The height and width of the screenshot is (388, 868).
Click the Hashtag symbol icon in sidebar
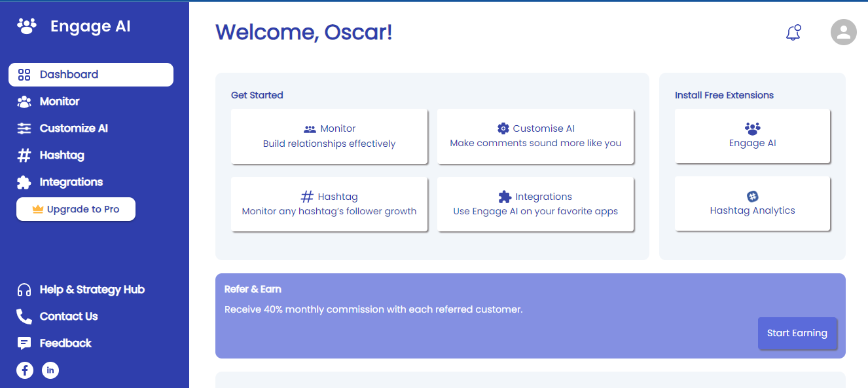click(24, 155)
